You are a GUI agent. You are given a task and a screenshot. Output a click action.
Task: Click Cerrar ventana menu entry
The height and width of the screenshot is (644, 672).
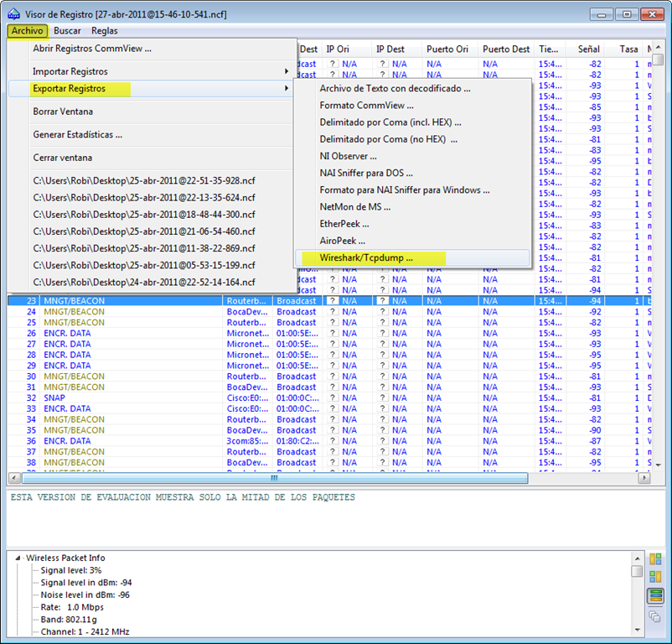[x=63, y=158]
